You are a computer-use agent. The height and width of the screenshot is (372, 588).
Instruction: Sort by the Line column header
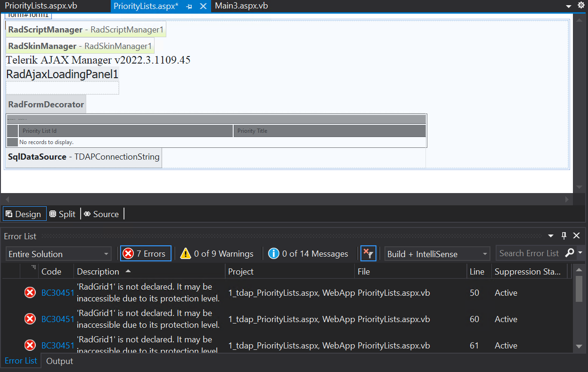478,271
